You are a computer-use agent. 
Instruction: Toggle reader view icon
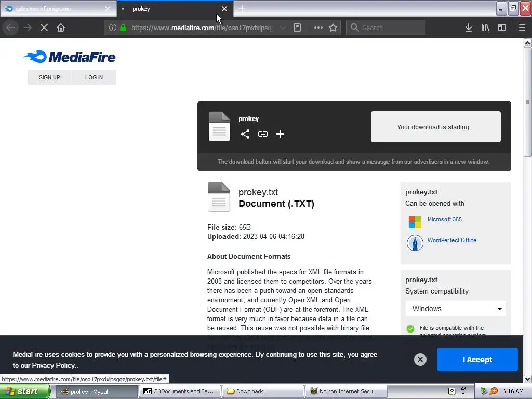pyautogui.click(x=297, y=28)
